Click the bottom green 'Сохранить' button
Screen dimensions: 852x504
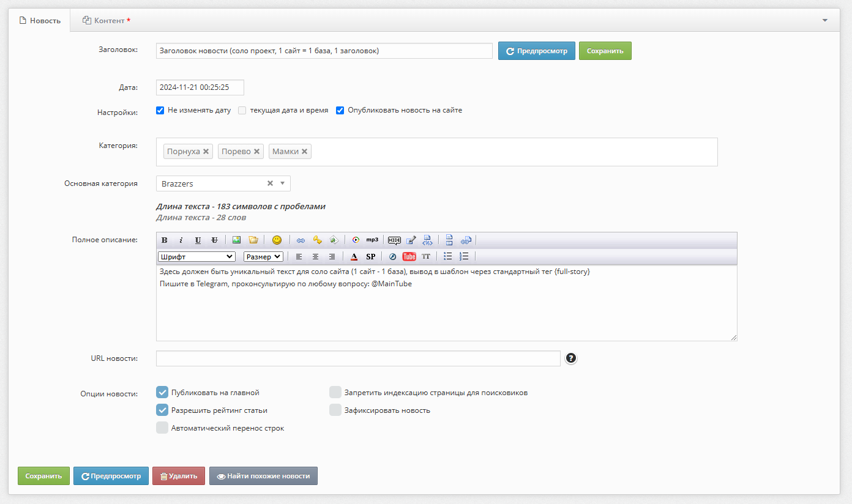(x=43, y=476)
